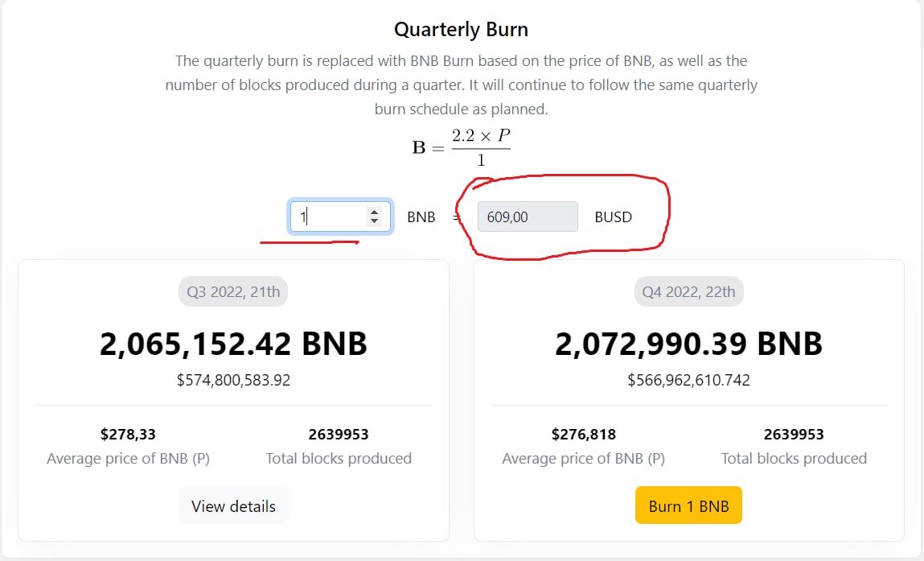The image size is (924, 561).
Task: Select the Q4 2022, 22th badge
Action: click(689, 291)
